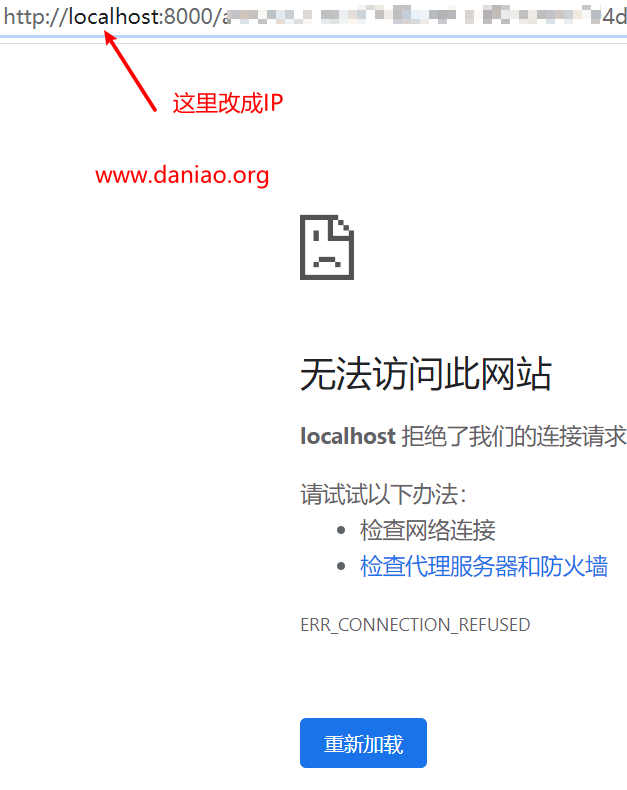Screen dimensions: 627x790
Task: Click the bullet before 检查网络连接
Action: [341, 530]
